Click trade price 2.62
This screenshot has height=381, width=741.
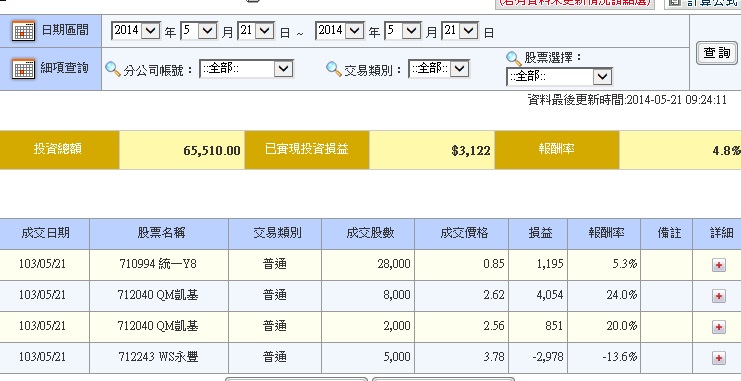coord(494,295)
